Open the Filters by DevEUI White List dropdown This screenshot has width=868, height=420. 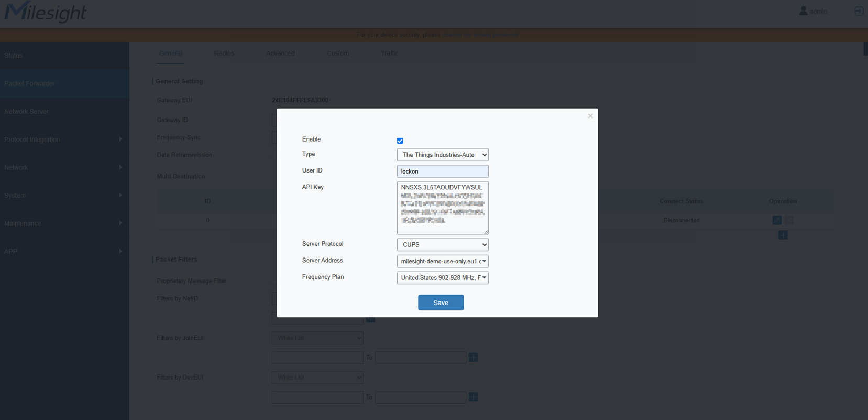coord(317,378)
